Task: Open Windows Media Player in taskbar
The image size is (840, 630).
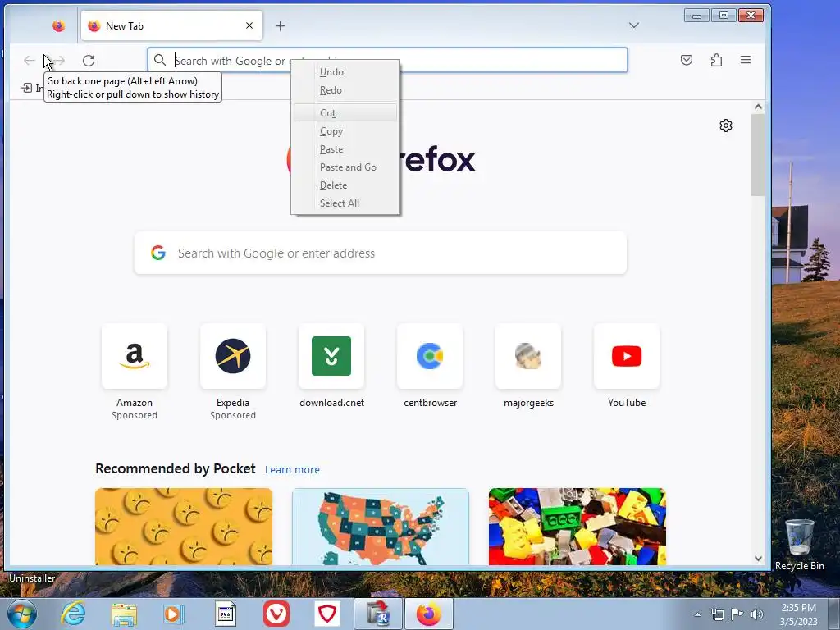Action: click(174, 614)
